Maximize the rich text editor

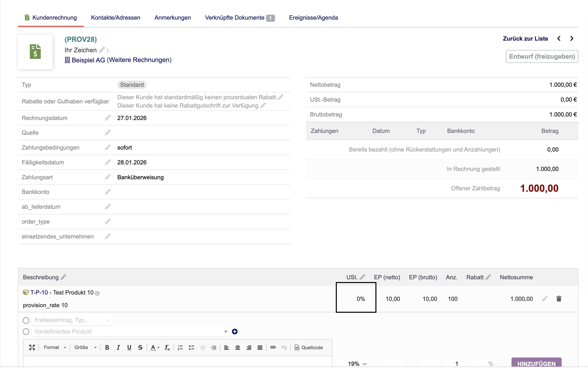coord(32,348)
